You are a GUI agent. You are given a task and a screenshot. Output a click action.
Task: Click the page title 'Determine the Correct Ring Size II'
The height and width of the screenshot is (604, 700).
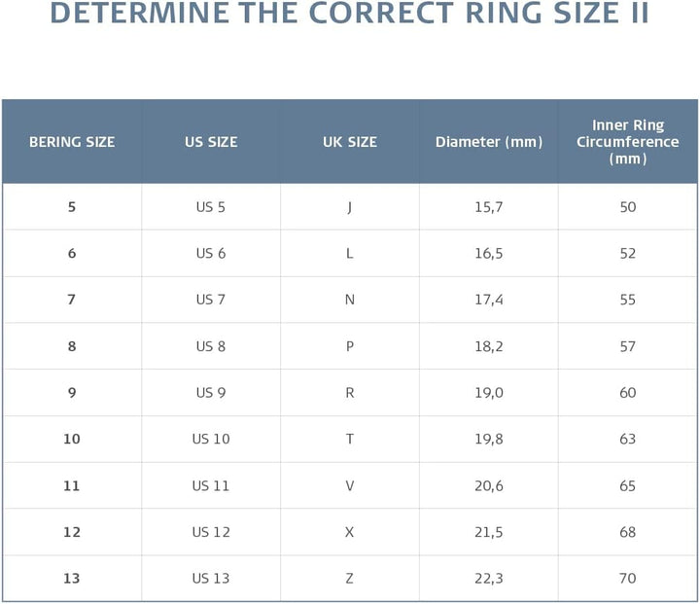tap(349, 15)
